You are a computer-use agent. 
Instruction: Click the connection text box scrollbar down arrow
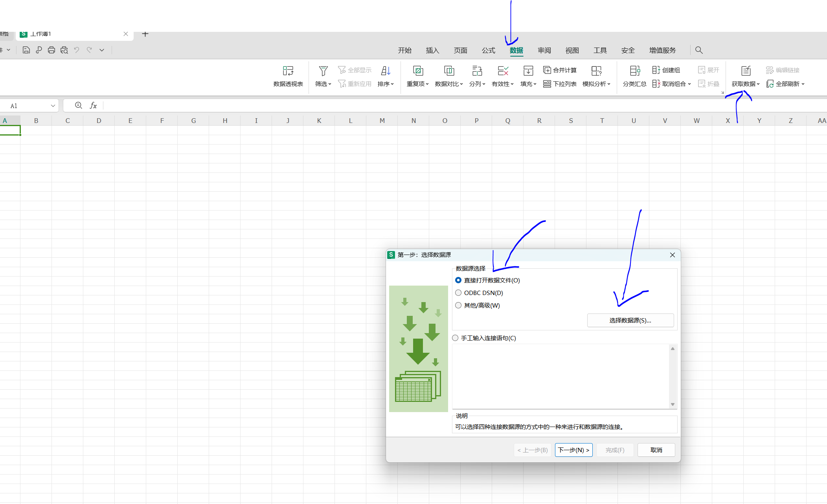(673, 404)
